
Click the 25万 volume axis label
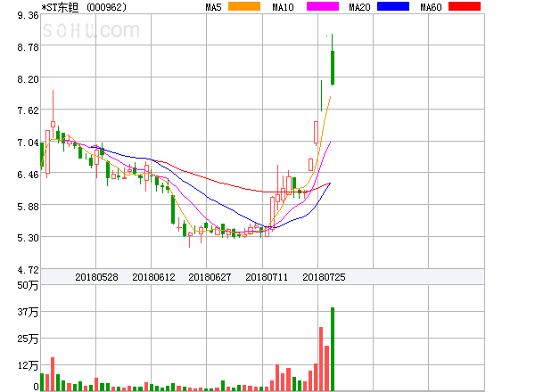pos(28,339)
